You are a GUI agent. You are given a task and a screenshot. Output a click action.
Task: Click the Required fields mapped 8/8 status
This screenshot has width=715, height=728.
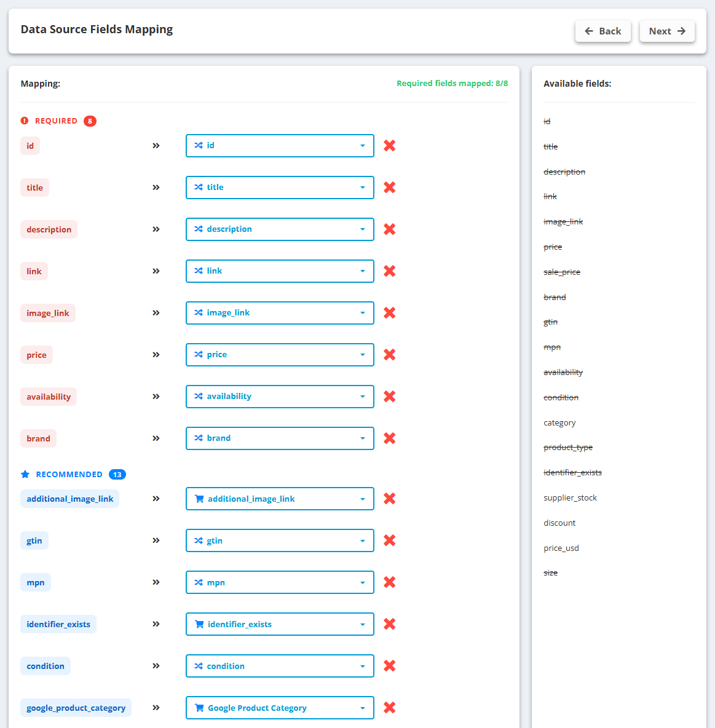452,84
